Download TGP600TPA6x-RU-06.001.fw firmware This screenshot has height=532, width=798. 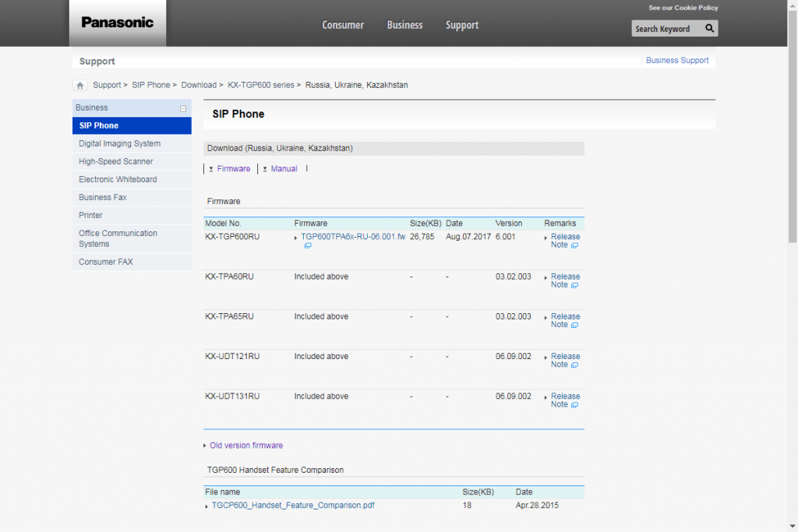tap(353, 237)
